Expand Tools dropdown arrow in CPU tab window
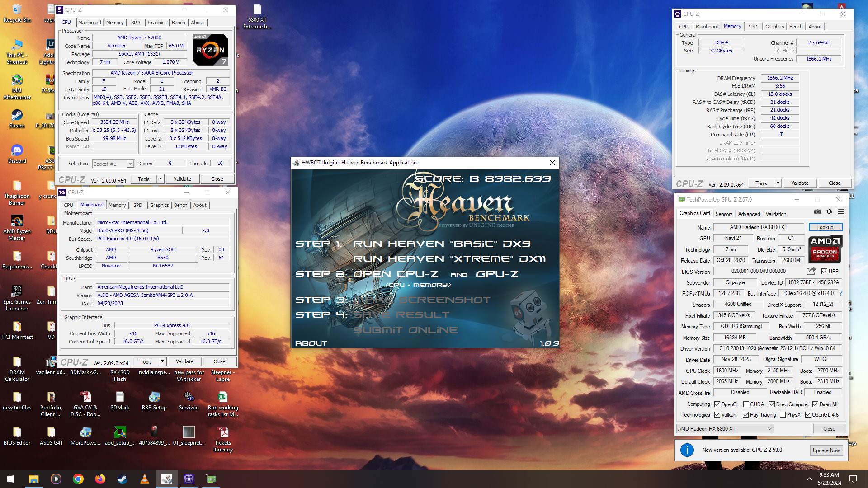868x488 pixels. (x=160, y=179)
